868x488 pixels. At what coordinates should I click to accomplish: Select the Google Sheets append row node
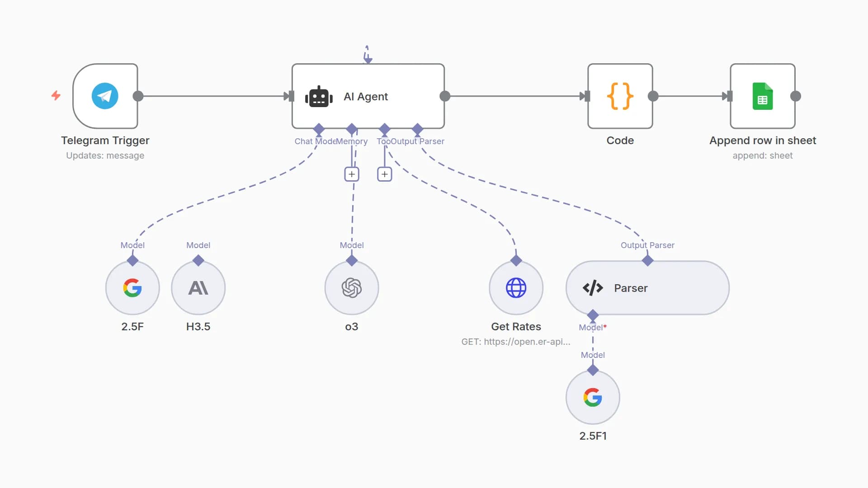[x=762, y=96]
